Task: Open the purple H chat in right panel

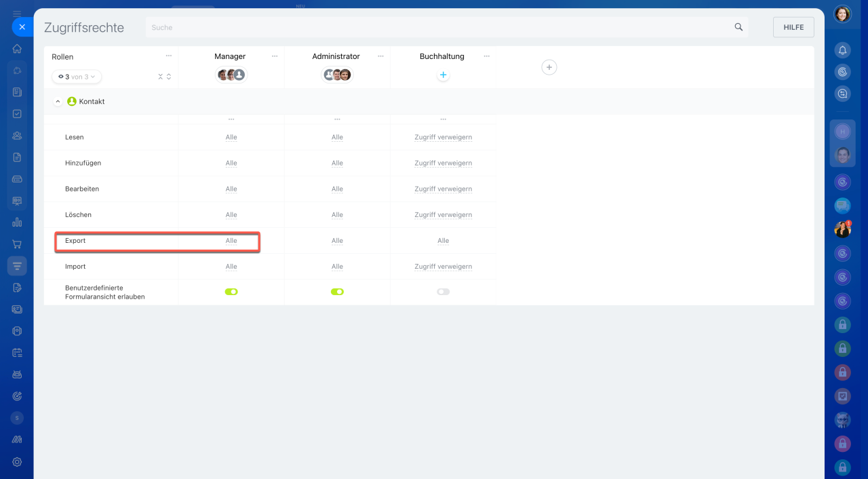Action: tap(842, 132)
